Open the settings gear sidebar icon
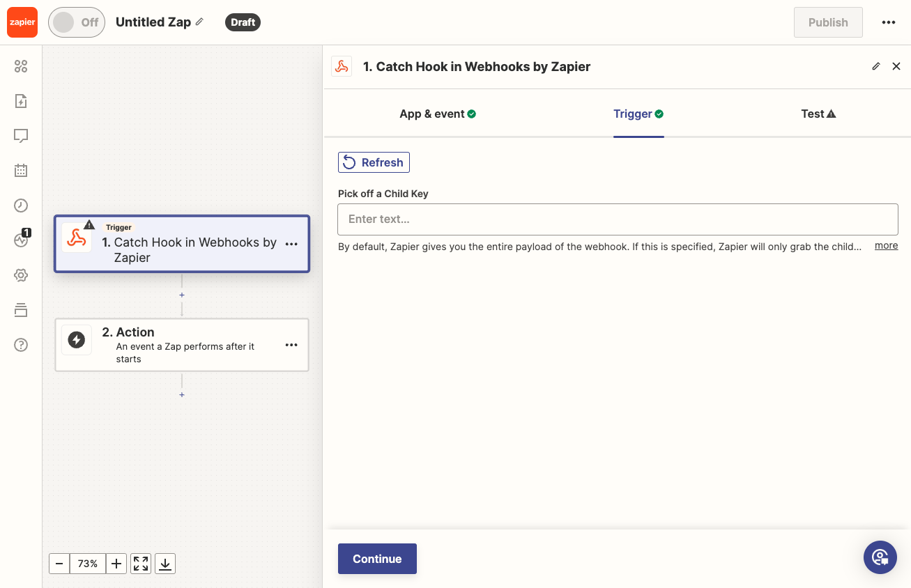Screen dimensions: 911x588 [x=21, y=275]
